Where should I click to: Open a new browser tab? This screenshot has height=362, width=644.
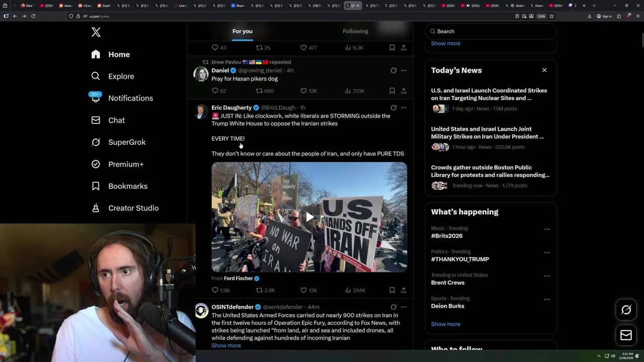[584, 6]
